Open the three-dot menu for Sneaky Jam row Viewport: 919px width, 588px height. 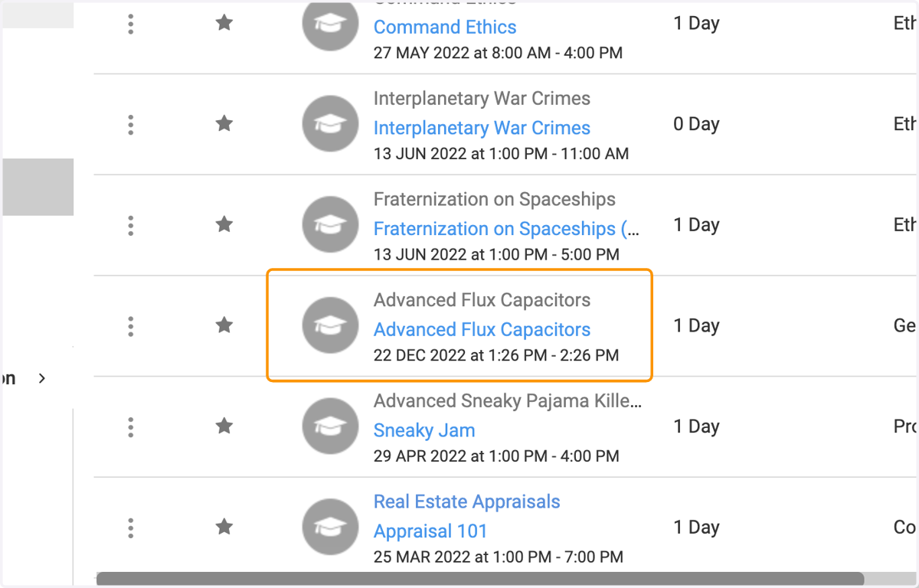point(131,426)
